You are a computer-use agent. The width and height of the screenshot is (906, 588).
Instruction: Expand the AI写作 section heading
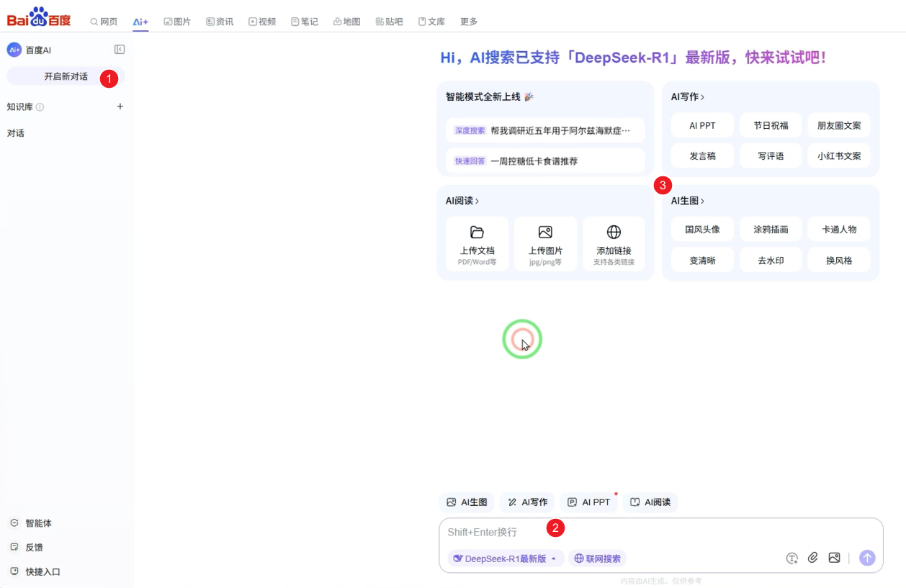688,96
